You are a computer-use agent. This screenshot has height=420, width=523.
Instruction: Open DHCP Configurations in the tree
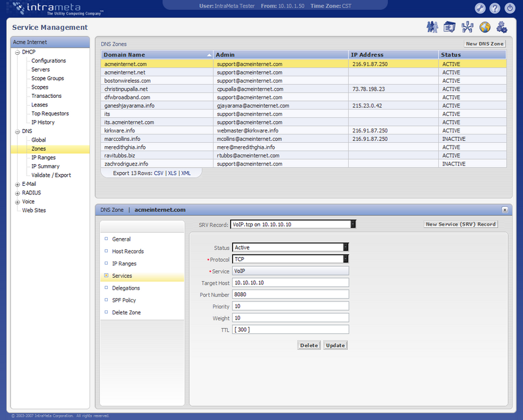tap(49, 61)
